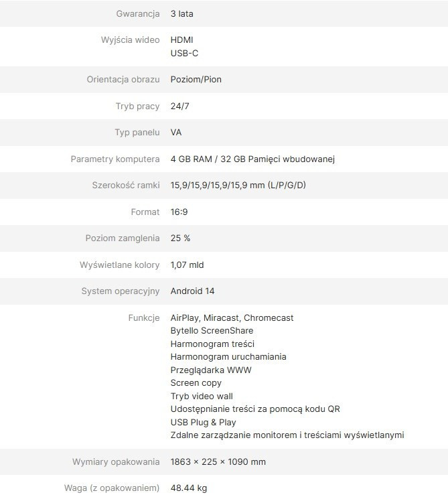Screen dimensions: 448x499
Task: Select the VA panel type value
Action: [176, 133]
